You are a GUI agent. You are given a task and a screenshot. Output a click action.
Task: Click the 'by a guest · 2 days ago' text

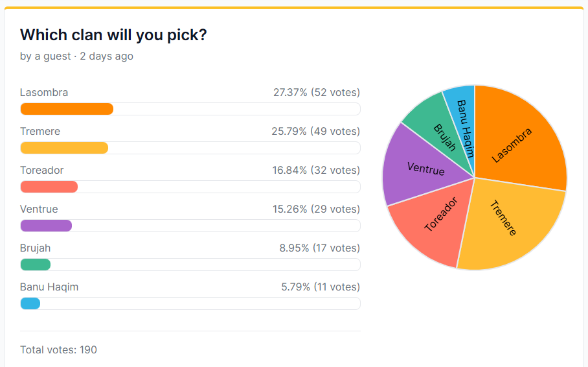[76, 56]
